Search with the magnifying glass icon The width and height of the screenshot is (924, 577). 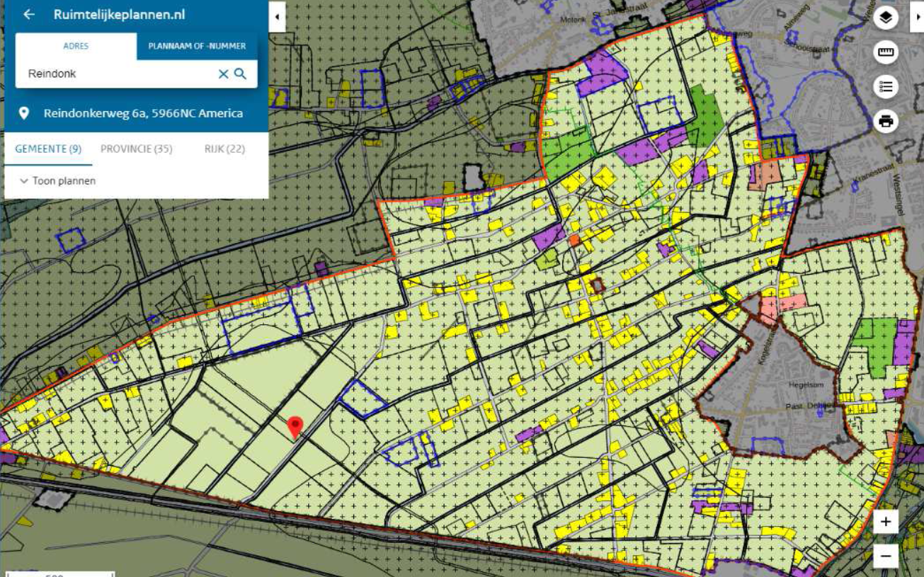point(241,74)
